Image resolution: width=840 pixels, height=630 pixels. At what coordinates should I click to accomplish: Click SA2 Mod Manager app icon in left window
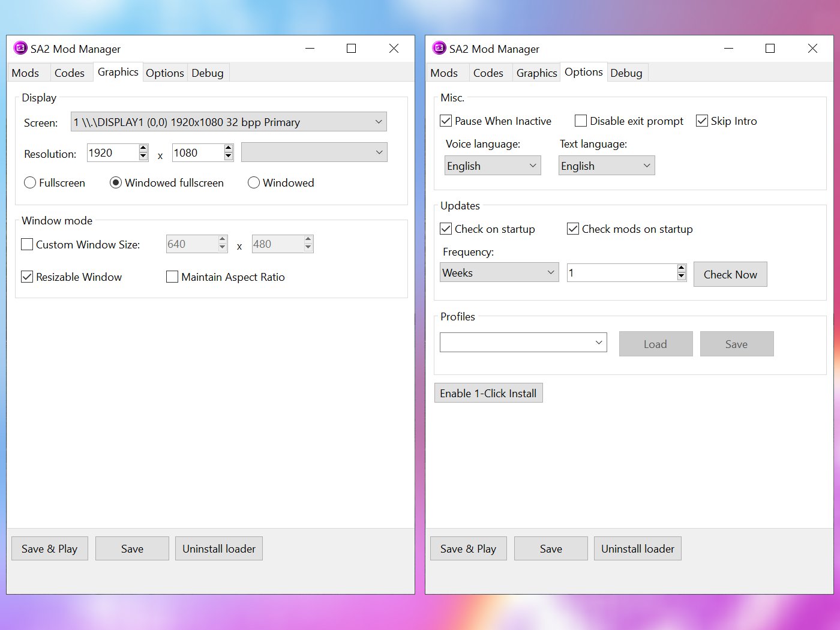[x=20, y=48]
